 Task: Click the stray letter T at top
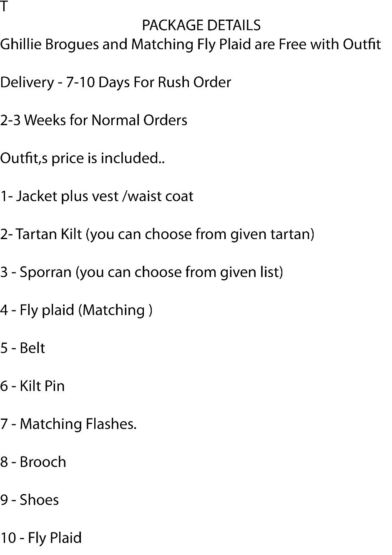tap(5, 7)
